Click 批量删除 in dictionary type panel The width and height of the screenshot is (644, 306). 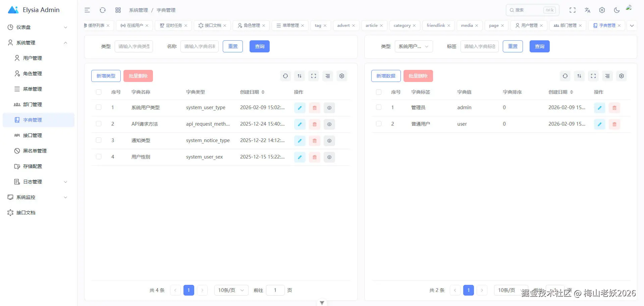(138, 76)
